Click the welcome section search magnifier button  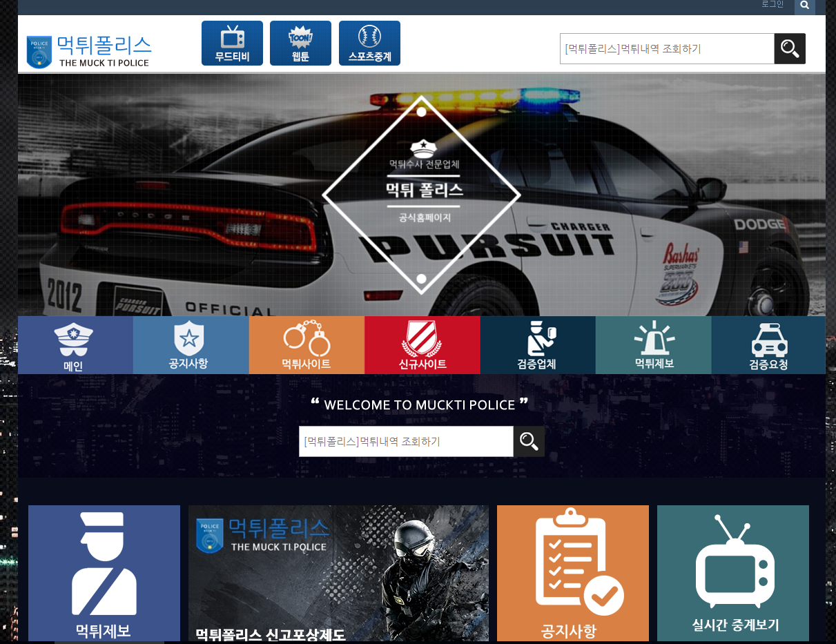pyautogui.click(x=529, y=442)
